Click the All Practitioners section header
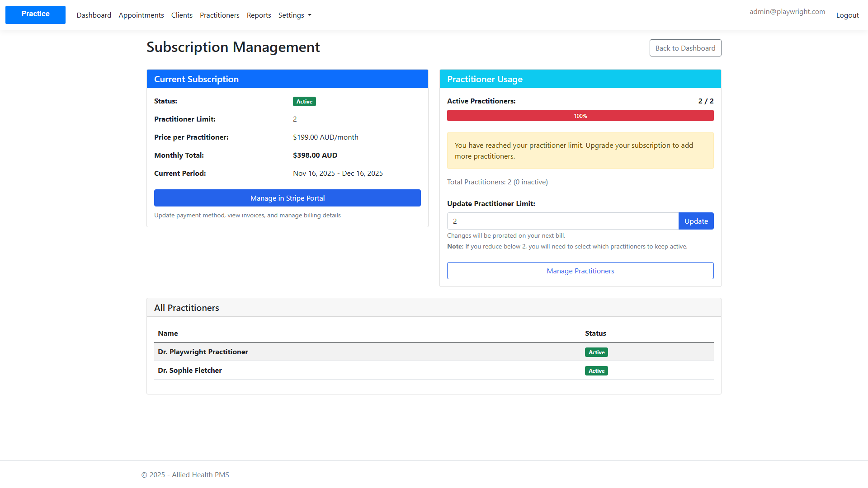 pos(434,308)
